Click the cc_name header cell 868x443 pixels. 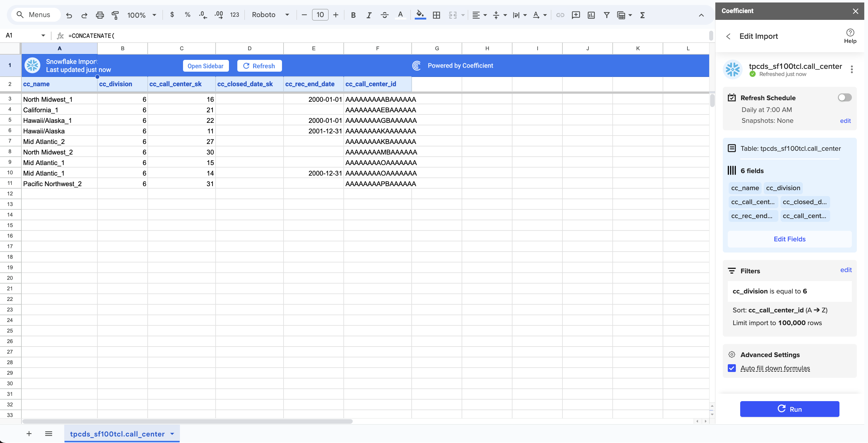(59, 84)
